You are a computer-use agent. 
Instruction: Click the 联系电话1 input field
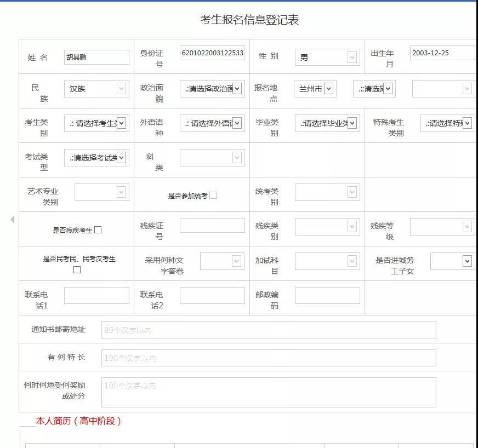coord(96,295)
